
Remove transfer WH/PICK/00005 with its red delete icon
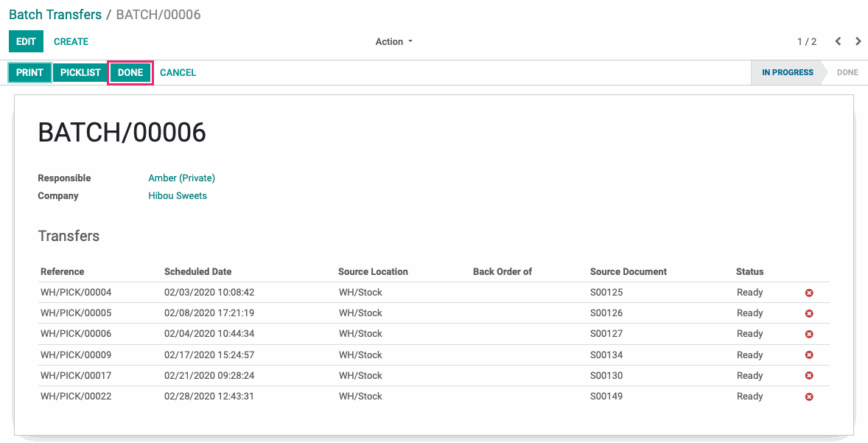pyautogui.click(x=809, y=313)
